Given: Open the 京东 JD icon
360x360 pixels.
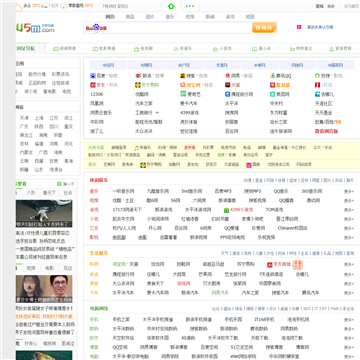Looking at the screenshot, I should pyautogui.click(x=93, y=85).
